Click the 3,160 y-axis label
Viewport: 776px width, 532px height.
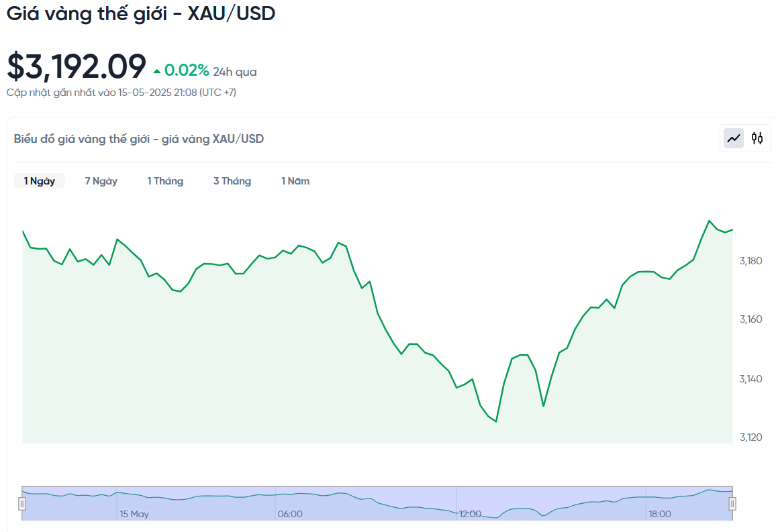pos(750,319)
